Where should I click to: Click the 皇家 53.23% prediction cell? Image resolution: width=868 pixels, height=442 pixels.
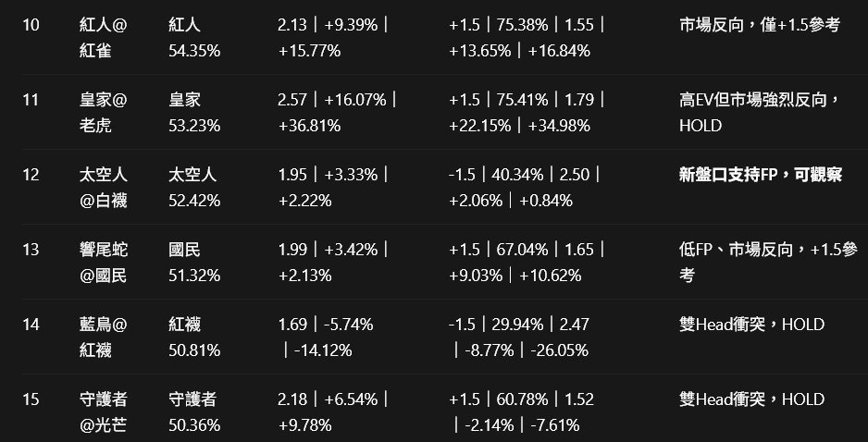(194, 113)
